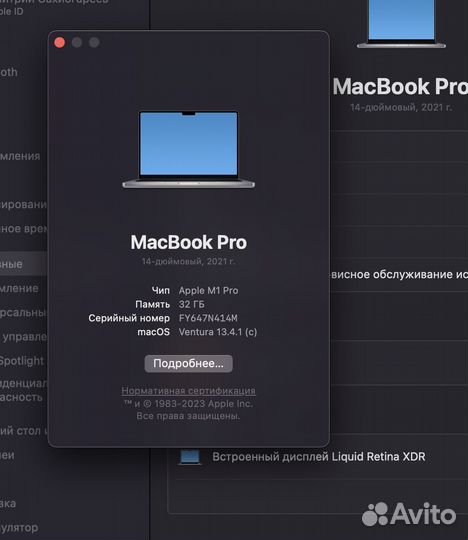Click the 1983-2023 Apple Inc. copyright line

(188, 404)
